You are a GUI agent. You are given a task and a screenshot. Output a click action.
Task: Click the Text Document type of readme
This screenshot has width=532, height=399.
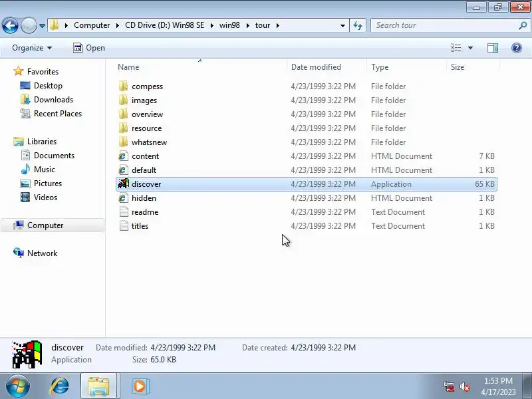398,211
